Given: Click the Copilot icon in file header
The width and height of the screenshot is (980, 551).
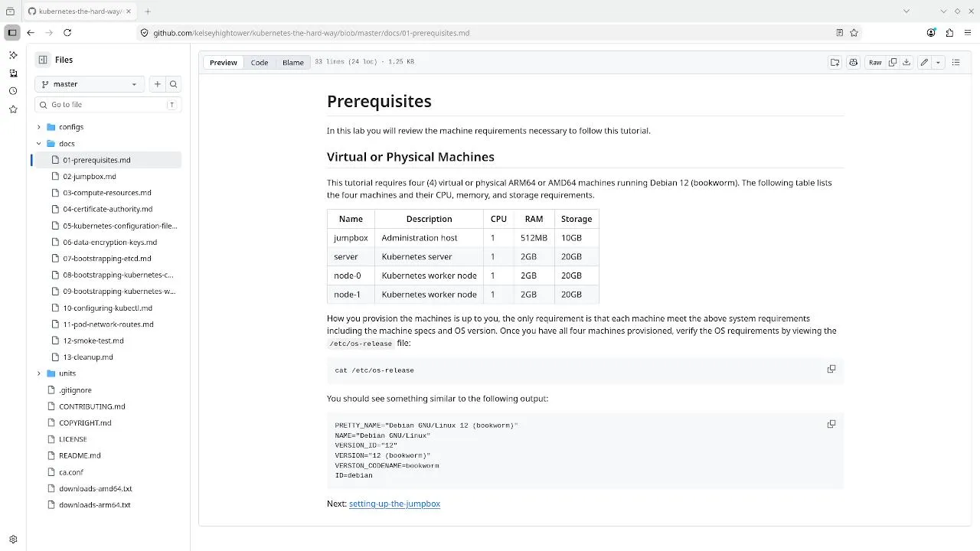Looking at the screenshot, I should click(x=853, y=63).
